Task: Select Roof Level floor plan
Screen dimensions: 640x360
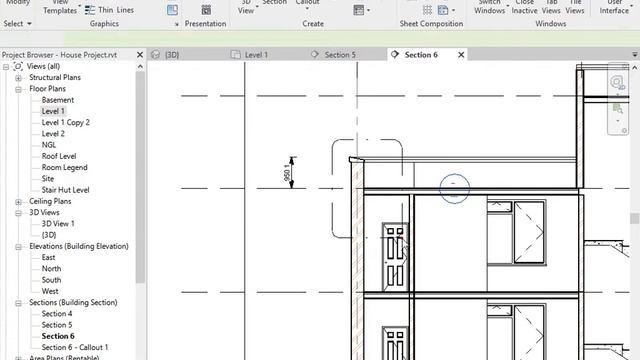Action: 59,156
